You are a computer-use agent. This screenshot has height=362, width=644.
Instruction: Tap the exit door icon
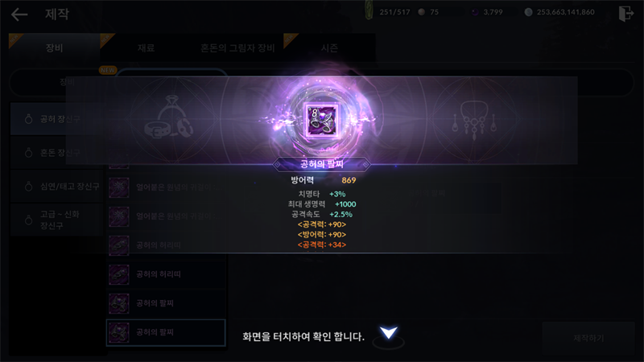coord(626,13)
